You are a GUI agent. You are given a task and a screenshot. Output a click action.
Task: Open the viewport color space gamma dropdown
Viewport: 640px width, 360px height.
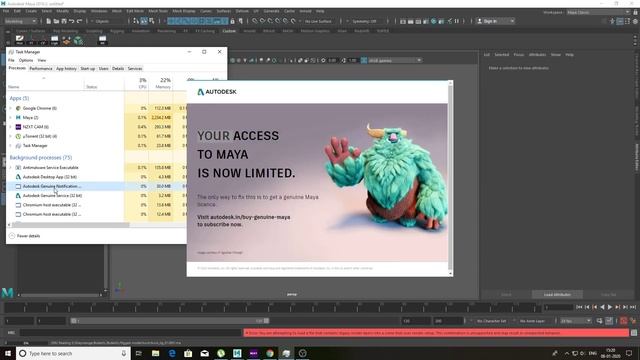point(395,60)
